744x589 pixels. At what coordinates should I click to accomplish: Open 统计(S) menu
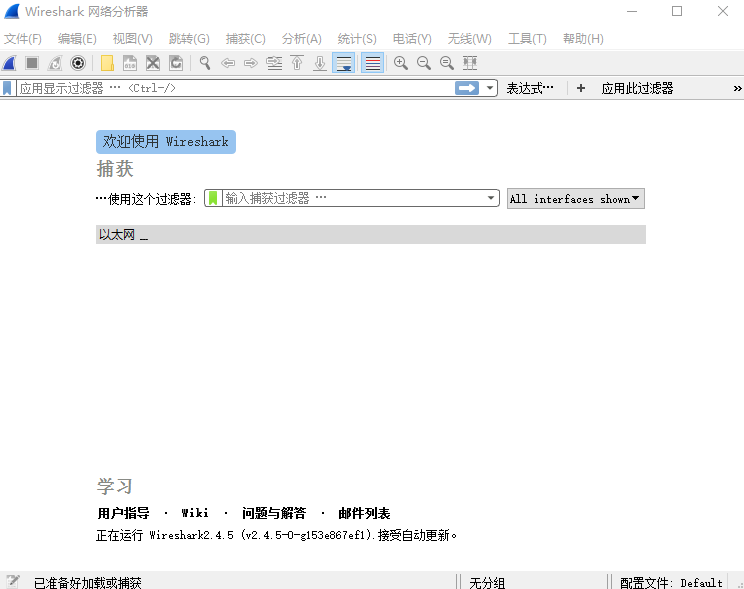point(357,38)
